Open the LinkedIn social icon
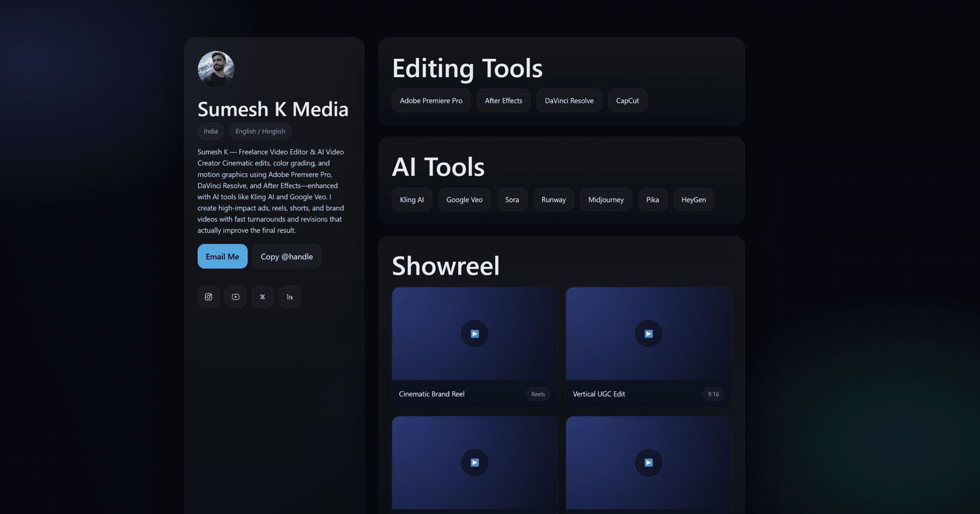The width and height of the screenshot is (980, 514). coord(289,297)
